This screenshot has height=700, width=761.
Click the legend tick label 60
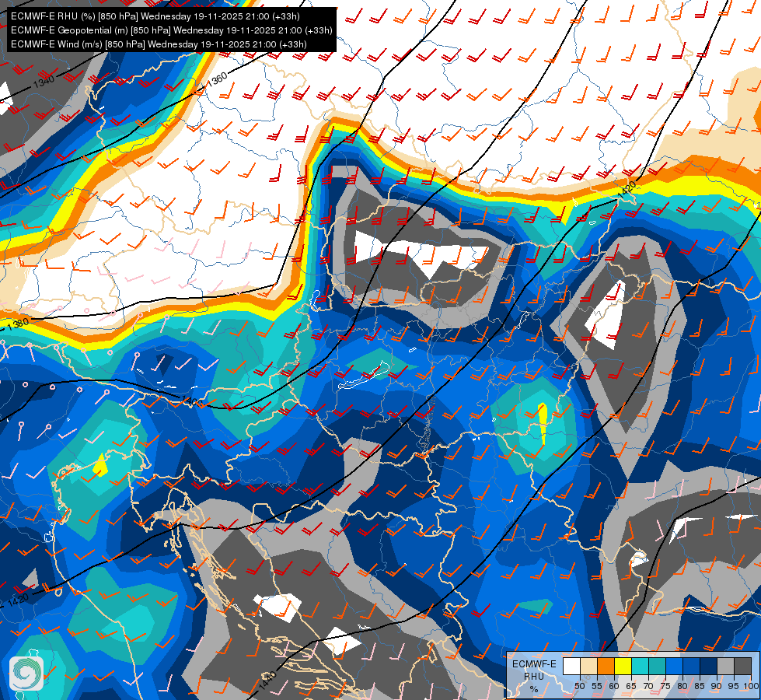coord(614,686)
